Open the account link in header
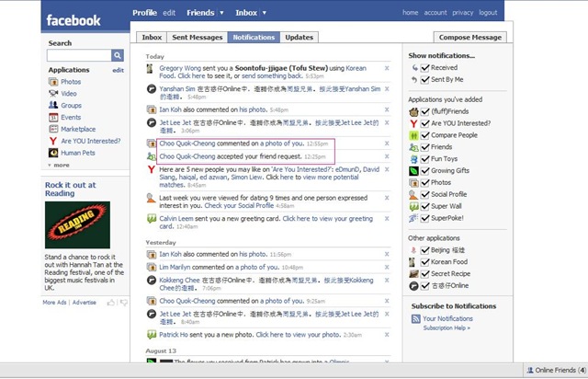Screen dimensions: 588x379 (x=435, y=12)
